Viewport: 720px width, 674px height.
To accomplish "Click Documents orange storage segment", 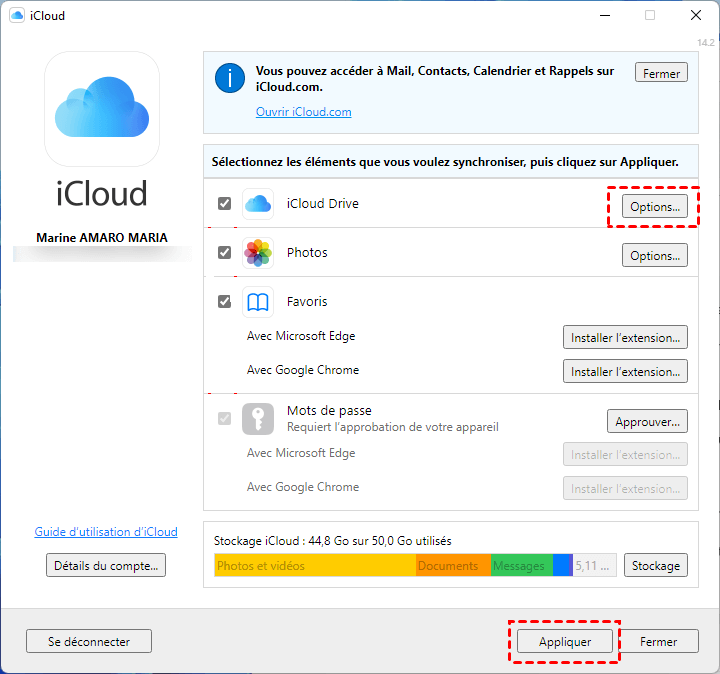I will click(453, 565).
